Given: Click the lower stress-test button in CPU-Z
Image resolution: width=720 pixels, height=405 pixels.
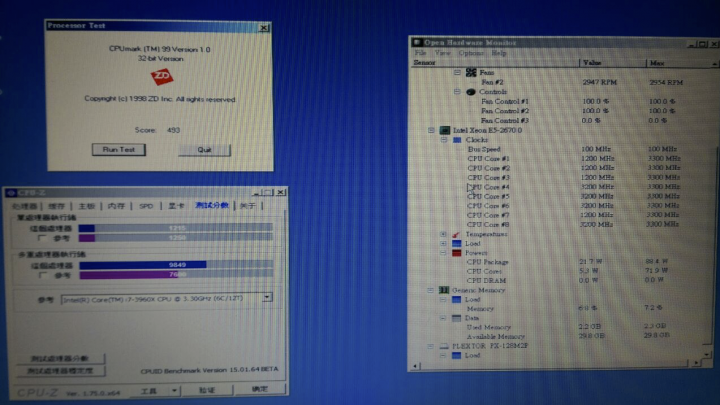Looking at the screenshot, I should click(x=60, y=371).
